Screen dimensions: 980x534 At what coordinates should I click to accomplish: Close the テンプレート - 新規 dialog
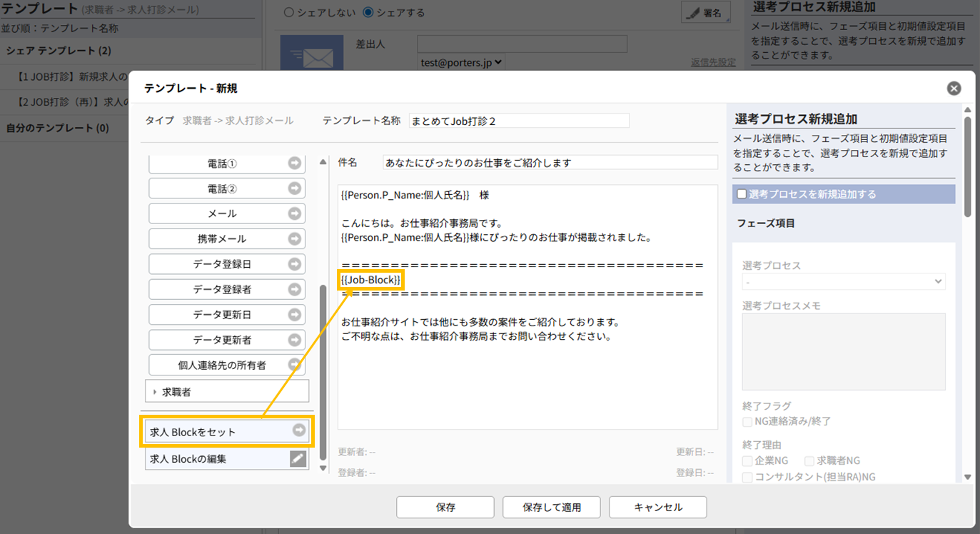click(954, 89)
